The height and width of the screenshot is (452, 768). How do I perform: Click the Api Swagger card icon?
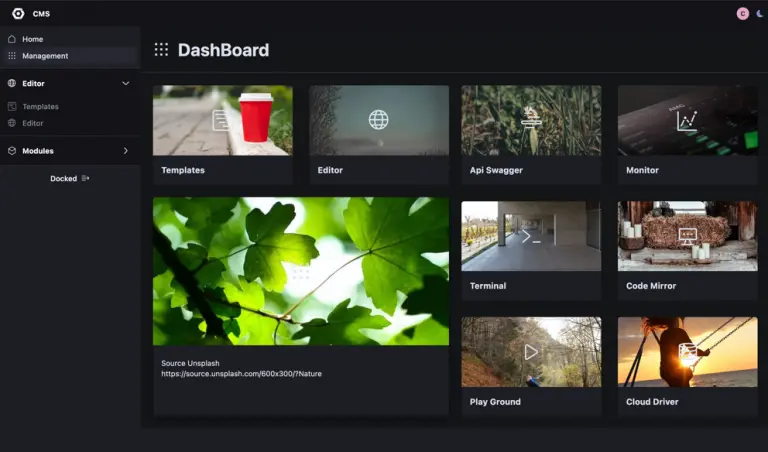[x=531, y=119]
